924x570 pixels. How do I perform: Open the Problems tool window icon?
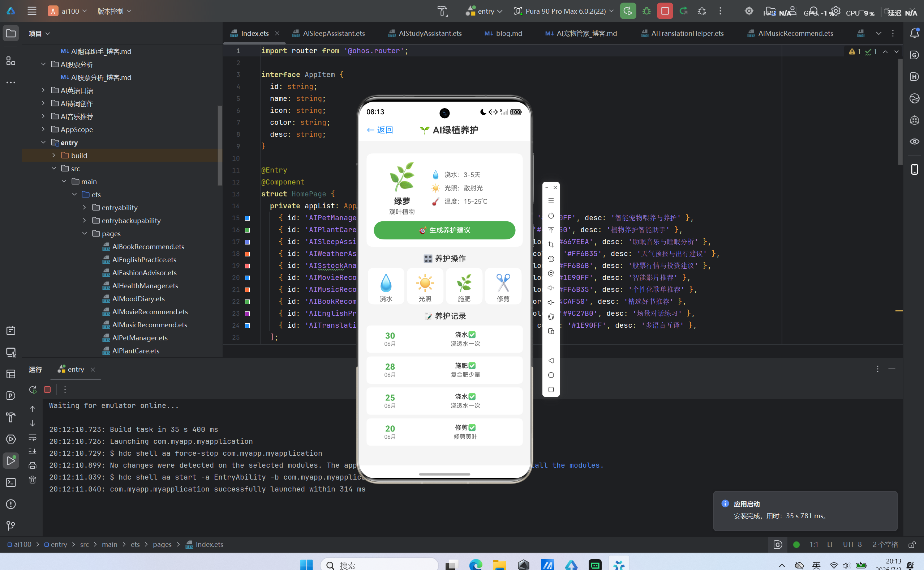(x=11, y=504)
